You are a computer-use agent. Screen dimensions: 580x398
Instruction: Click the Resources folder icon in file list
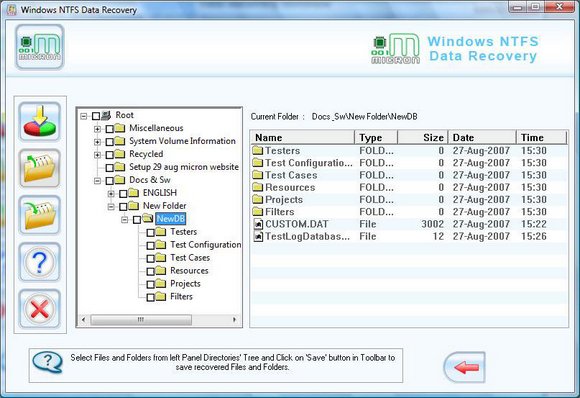(x=258, y=187)
